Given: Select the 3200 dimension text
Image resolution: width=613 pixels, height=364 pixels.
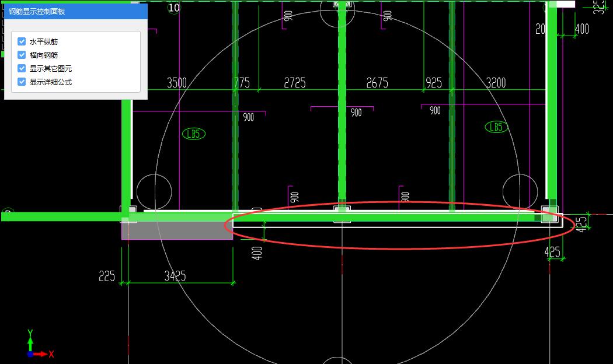Looking at the screenshot, I should pyautogui.click(x=496, y=83).
